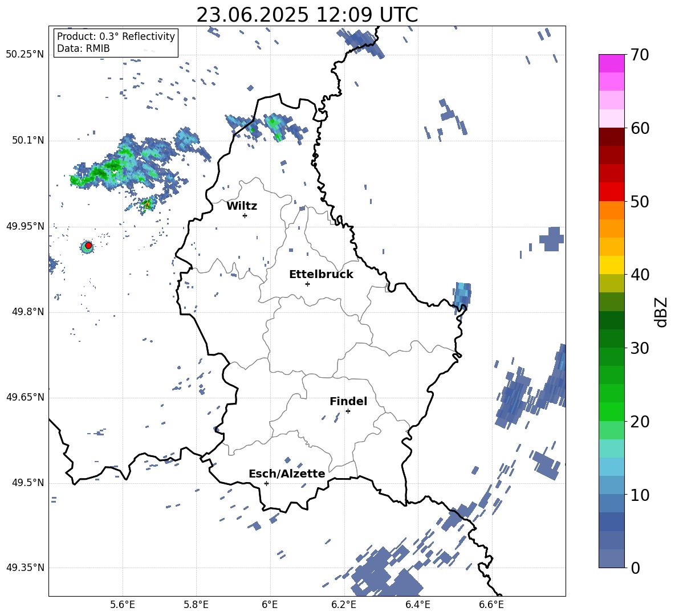The height and width of the screenshot is (616, 675).
Task: Select the Wiltz station label
Action: (242, 206)
